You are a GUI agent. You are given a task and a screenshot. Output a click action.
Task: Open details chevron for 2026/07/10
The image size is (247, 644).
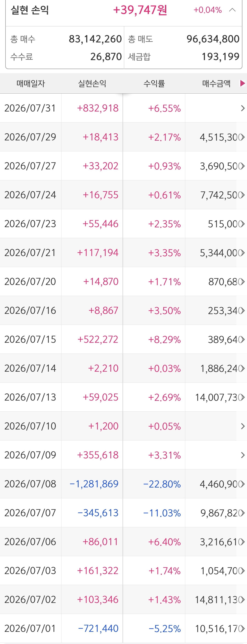242,426
